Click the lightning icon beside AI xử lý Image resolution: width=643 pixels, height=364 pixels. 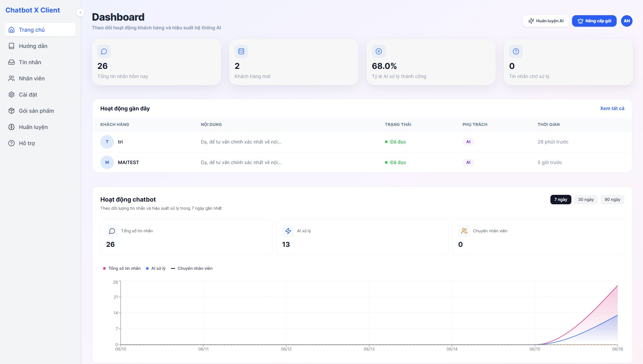(x=288, y=231)
